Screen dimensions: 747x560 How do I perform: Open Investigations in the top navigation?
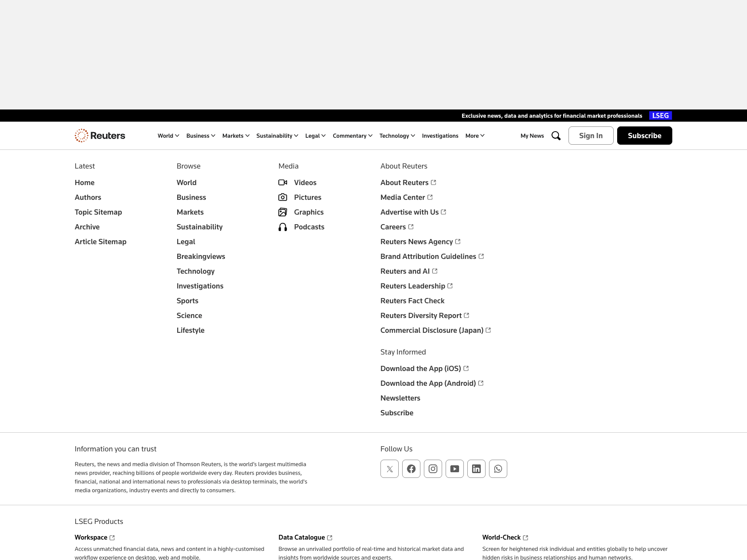tap(440, 136)
